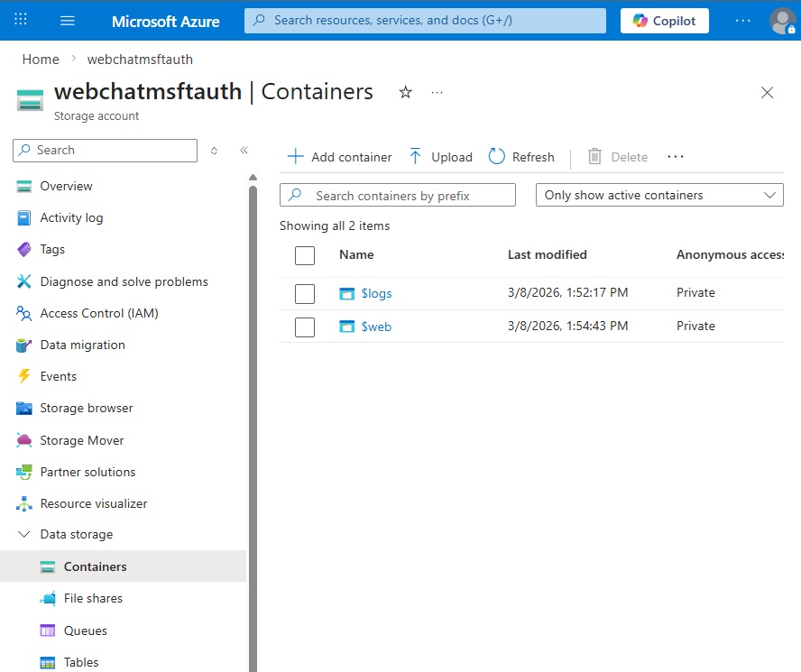Open the toolbar more options ellipsis

point(676,157)
